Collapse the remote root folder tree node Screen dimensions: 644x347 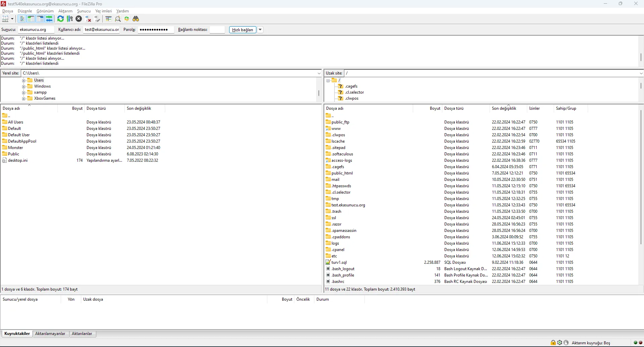(x=328, y=81)
